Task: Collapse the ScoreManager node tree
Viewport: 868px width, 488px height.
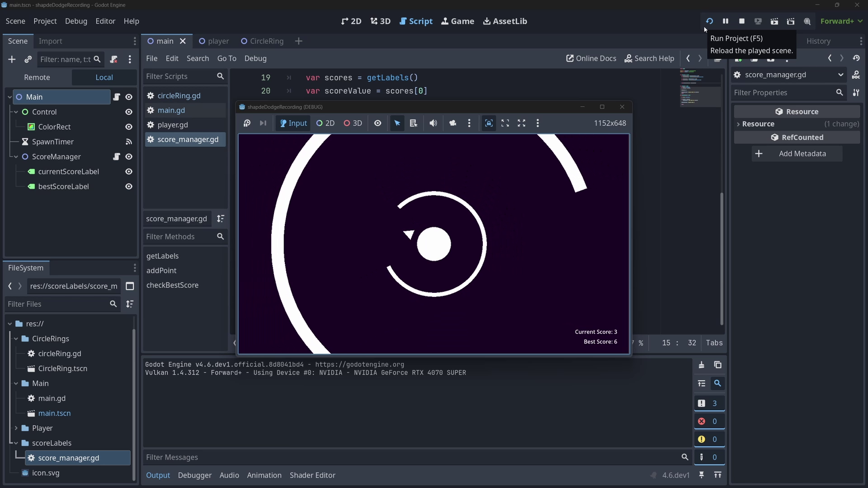Action: [16, 157]
